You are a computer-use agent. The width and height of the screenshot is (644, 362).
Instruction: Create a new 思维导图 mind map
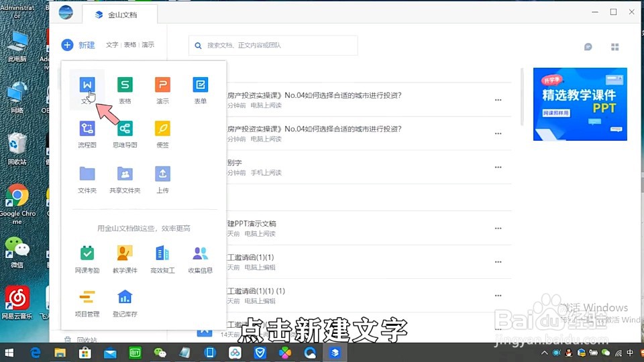pyautogui.click(x=125, y=134)
